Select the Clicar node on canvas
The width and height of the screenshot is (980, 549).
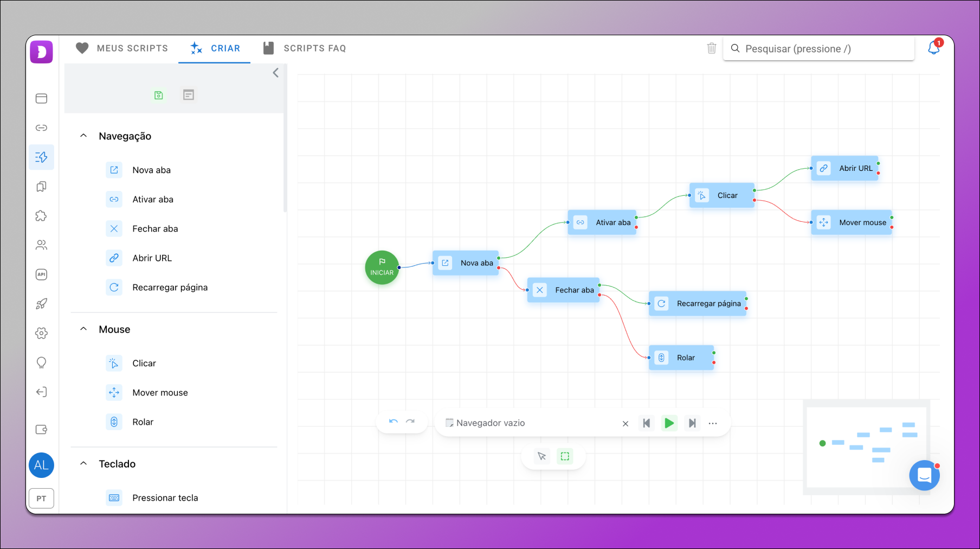[x=722, y=195]
